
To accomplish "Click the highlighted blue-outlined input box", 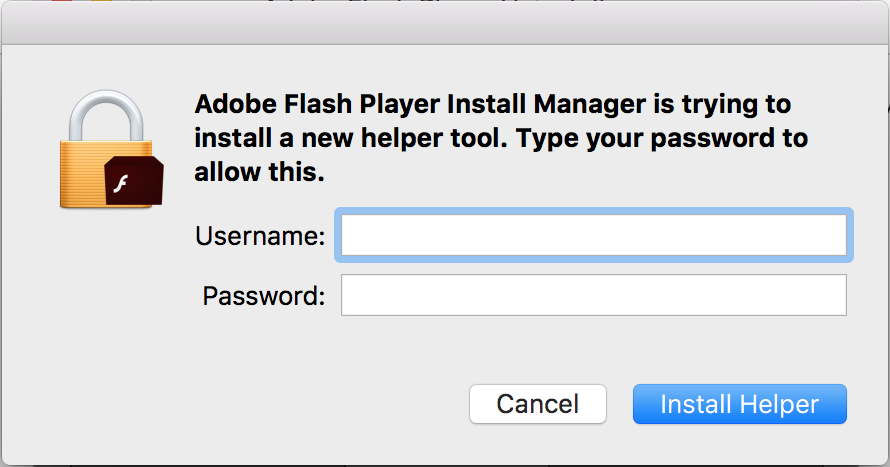I will 594,236.
